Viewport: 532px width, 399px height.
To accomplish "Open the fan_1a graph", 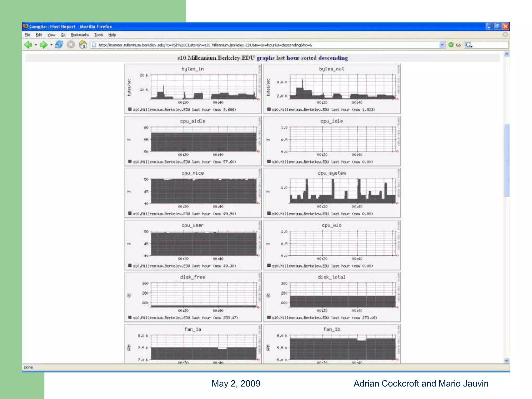I will 193,344.
